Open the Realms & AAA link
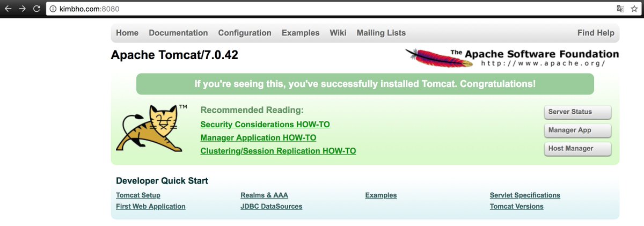This screenshot has width=644, height=226. [x=264, y=195]
